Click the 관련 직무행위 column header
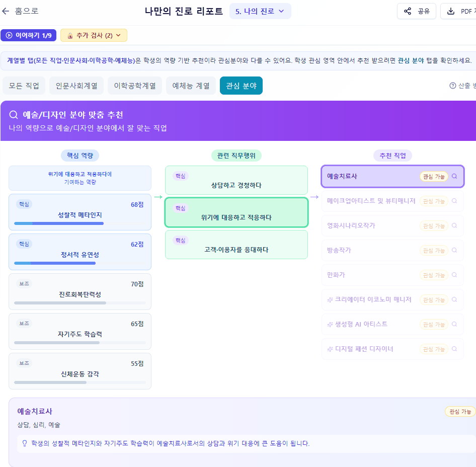The image size is (476, 467). pos(236,155)
